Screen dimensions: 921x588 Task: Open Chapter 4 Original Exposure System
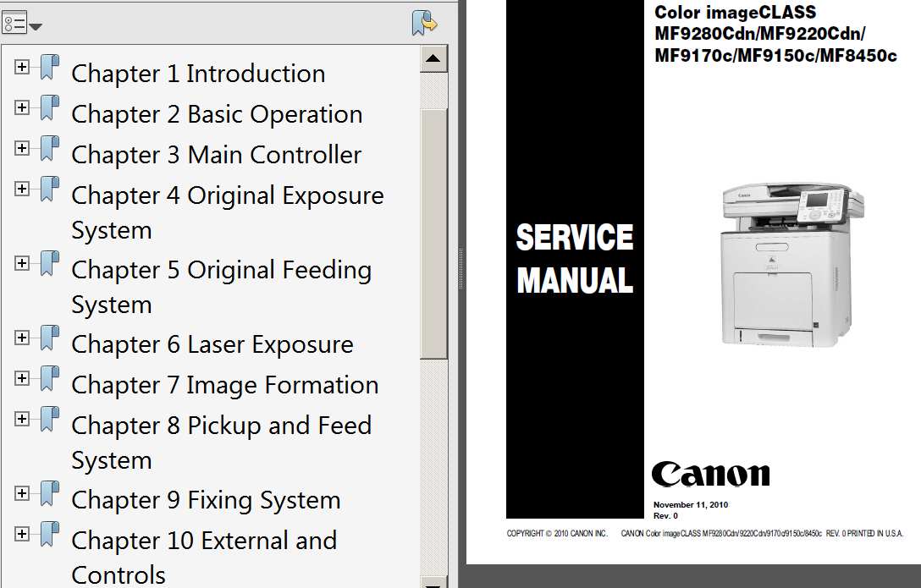228,212
